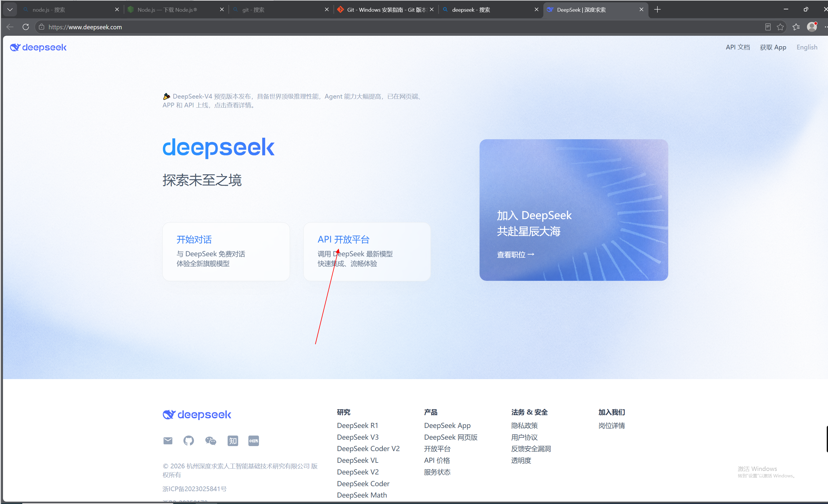Open the WeChat icon in footer
Screen dimensions: 828x504
[211, 441]
